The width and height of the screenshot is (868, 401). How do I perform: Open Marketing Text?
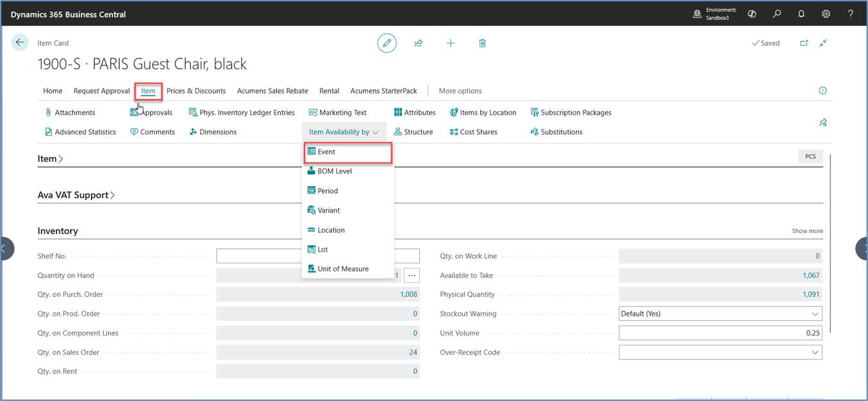[338, 112]
